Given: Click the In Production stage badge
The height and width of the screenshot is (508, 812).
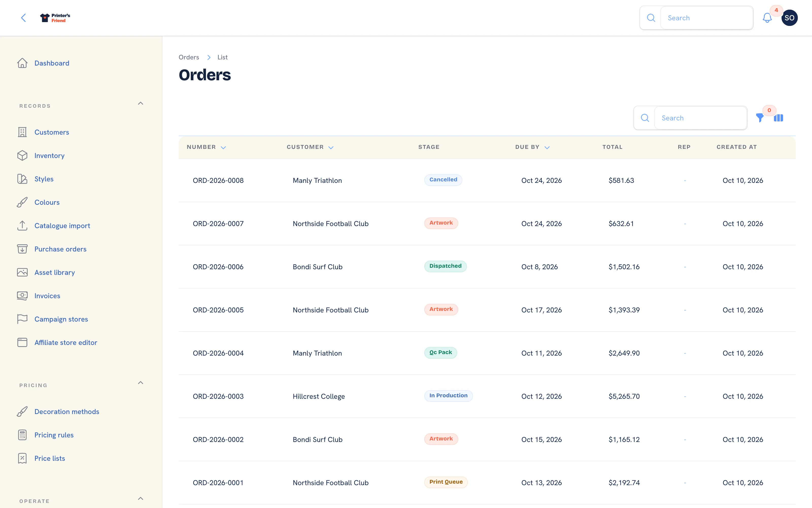Looking at the screenshot, I should (448, 396).
